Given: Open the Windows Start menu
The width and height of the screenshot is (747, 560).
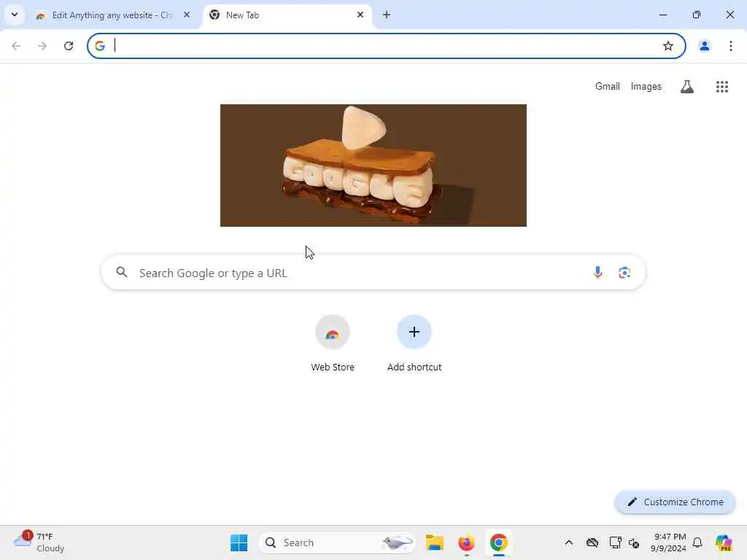Looking at the screenshot, I should coord(239,542).
